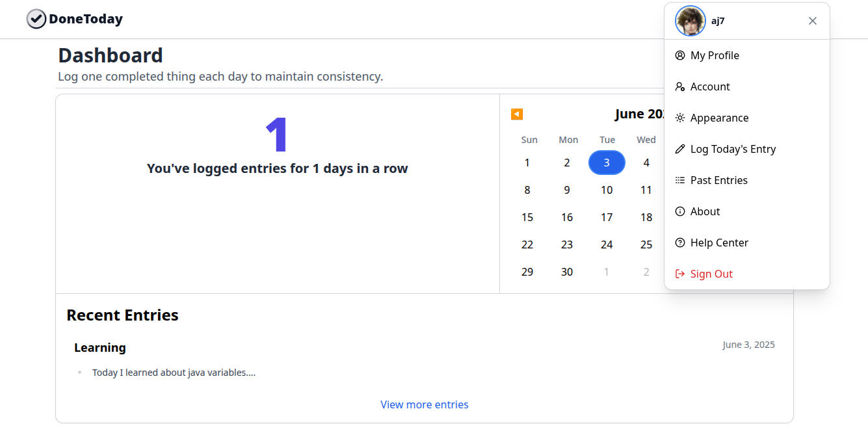Open the Learning recent entry
This screenshot has height=435, width=868.
pos(100,348)
